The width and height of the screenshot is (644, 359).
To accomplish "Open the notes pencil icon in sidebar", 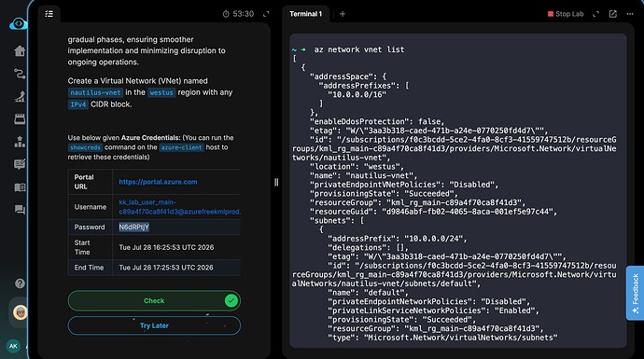I will (x=20, y=164).
